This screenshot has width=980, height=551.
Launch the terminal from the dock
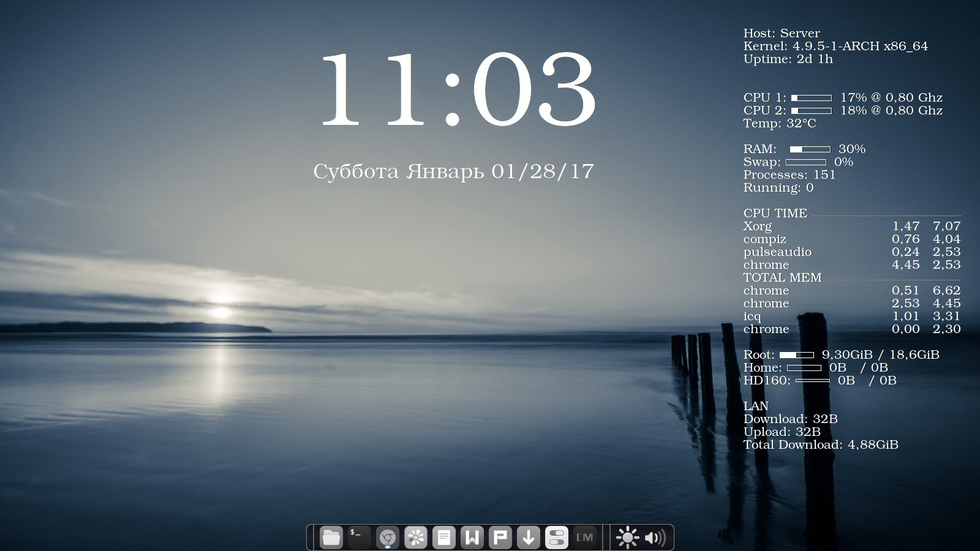click(x=360, y=538)
